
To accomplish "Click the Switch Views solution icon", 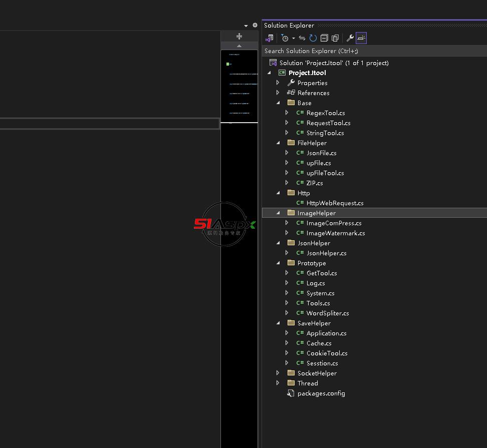I will pos(270,38).
